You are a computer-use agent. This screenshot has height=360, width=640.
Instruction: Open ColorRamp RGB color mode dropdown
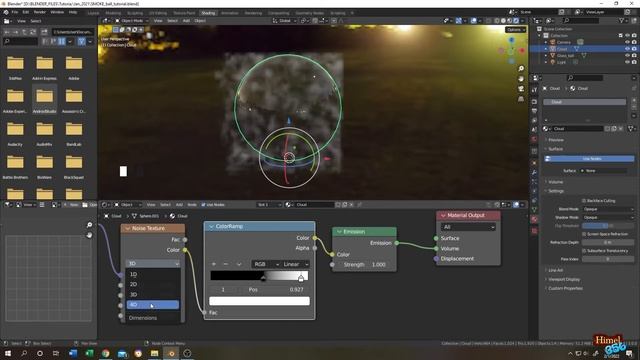click(x=266, y=264)
